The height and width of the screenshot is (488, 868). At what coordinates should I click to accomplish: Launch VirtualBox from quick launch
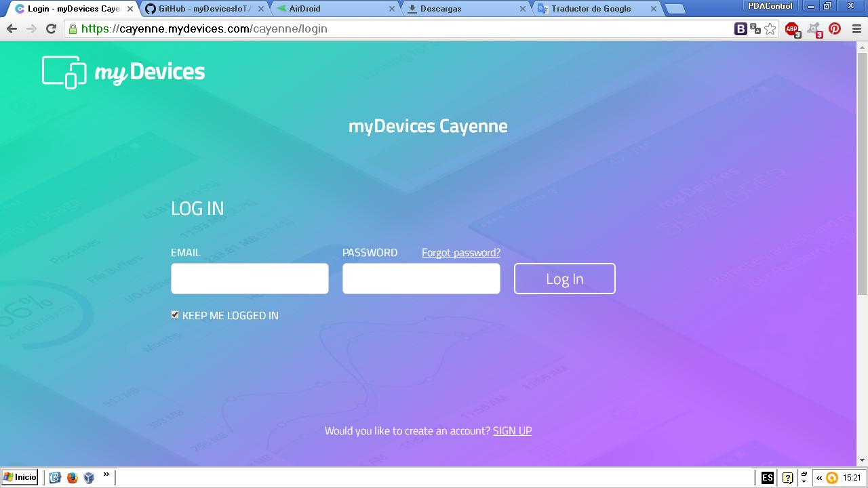[x=89, y=478]
